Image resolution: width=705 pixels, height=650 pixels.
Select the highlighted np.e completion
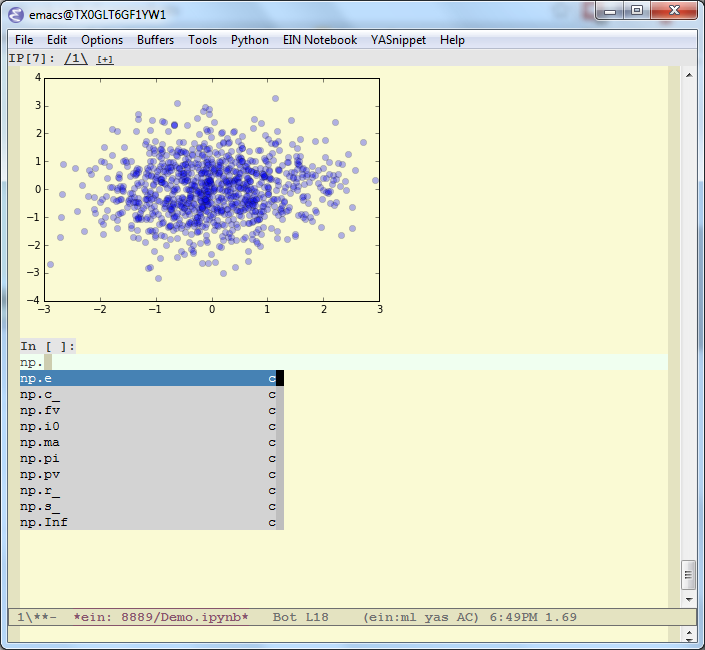click(x=37, y=378)
